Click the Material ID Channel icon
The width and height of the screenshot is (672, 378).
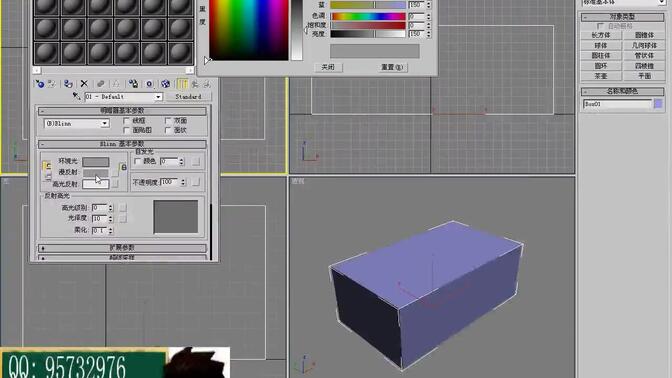click(x=149, y=84)
